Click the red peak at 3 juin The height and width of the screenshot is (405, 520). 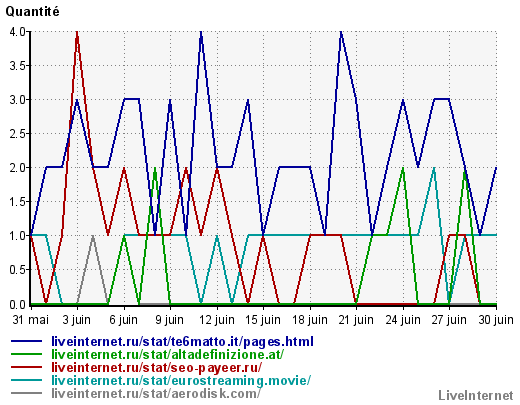pos(77,33)
